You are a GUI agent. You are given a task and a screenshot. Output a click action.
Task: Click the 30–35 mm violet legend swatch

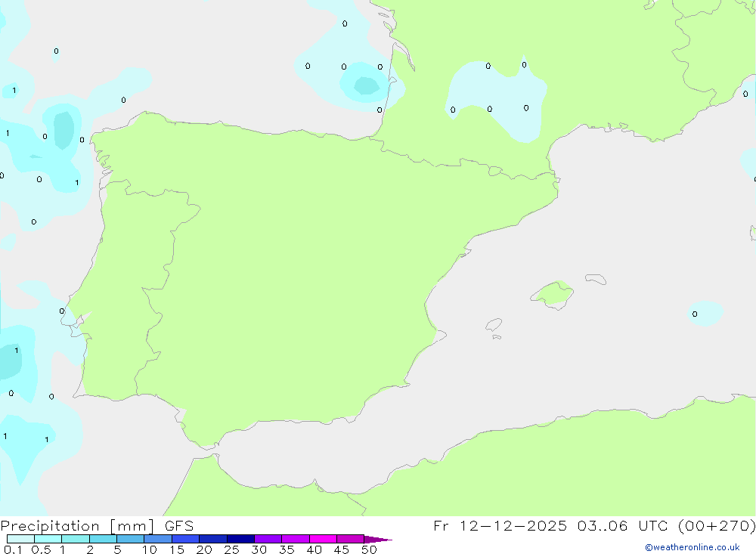[x=268, y=539]
